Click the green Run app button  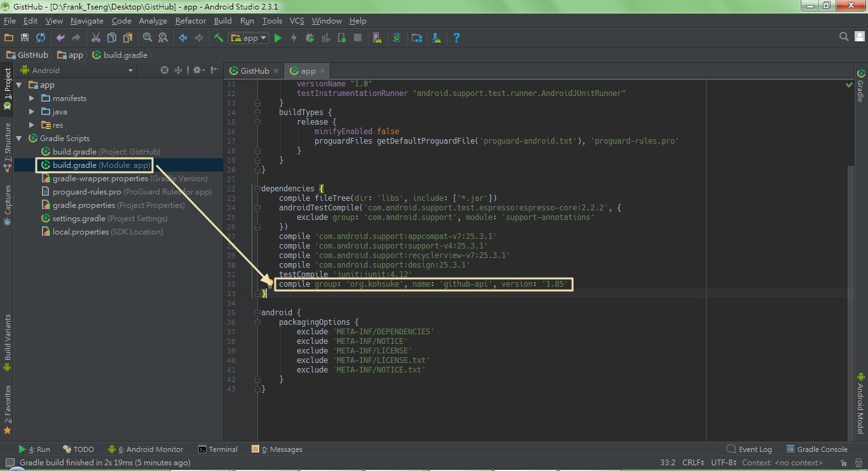tap(278, 38)
